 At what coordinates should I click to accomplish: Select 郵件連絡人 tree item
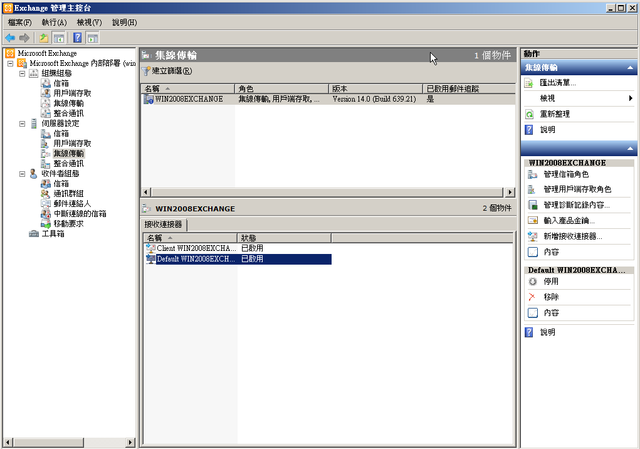(72, 203)
